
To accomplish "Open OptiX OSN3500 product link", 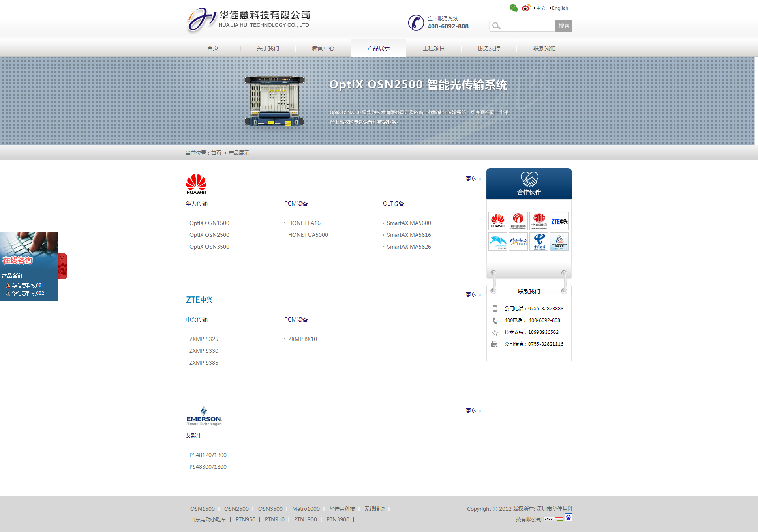I will tap(209, 247).
